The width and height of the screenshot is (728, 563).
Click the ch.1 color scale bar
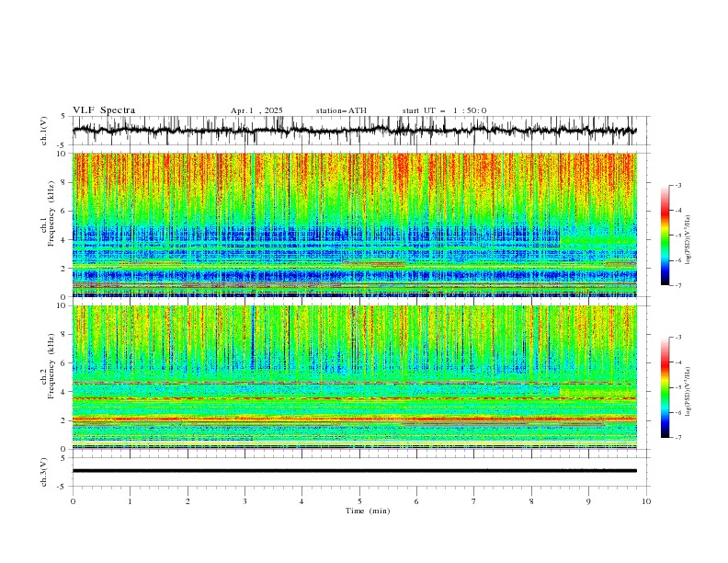tap(665, 236)
